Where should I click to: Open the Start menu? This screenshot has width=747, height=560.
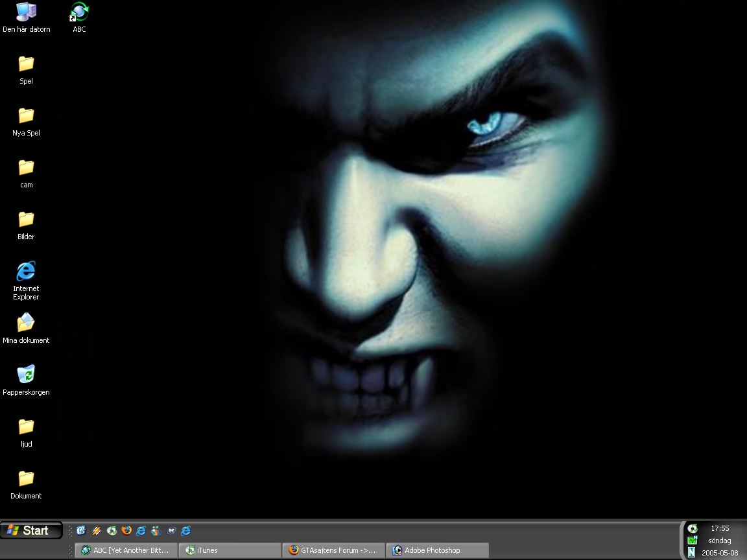(x=31, y=530)
